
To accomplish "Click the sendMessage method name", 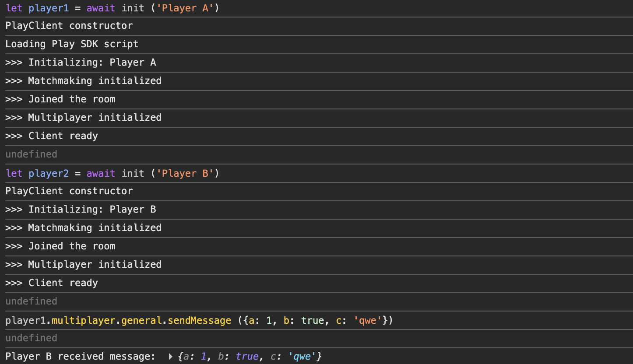I will click(199, 321).
